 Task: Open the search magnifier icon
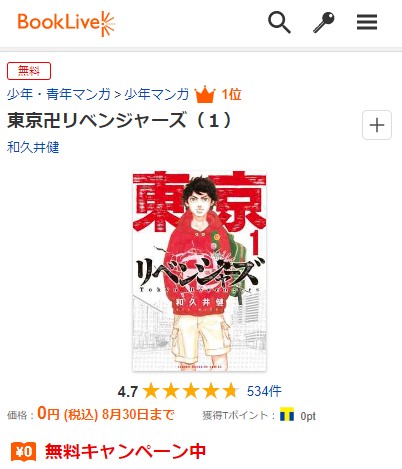tap(279, 22)
